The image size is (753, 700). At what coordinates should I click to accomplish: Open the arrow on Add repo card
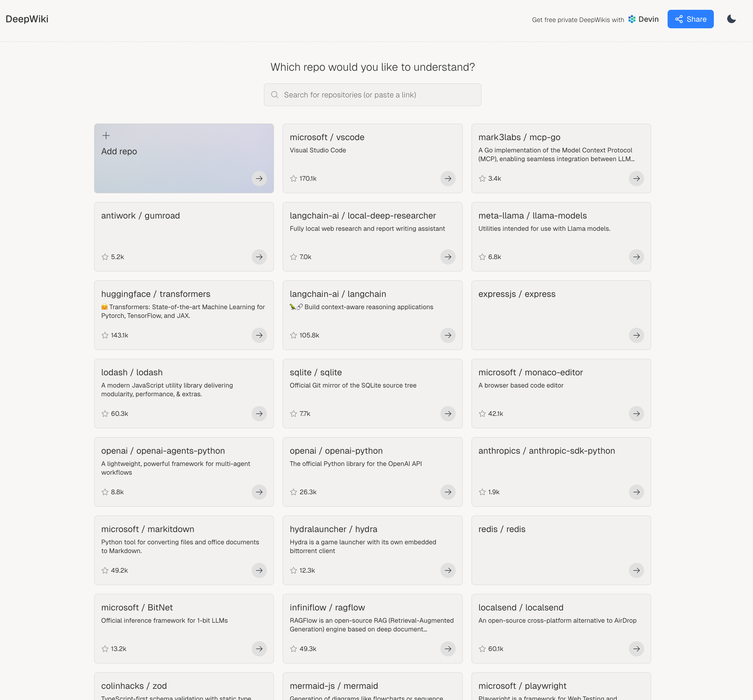tap(259, 179)
